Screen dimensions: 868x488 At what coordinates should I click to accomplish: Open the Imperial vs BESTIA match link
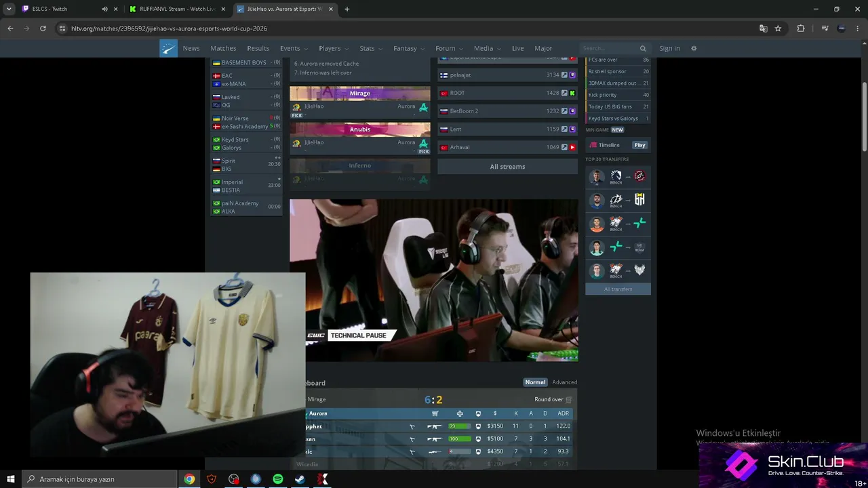(x=247, y=186)
